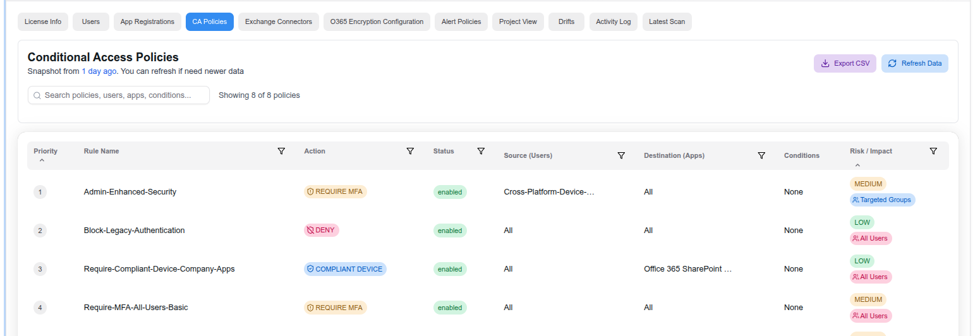Screen dimensions: 980x336
Task: Click the Rule Name column filter icon
Action: [x=281, y=151]
